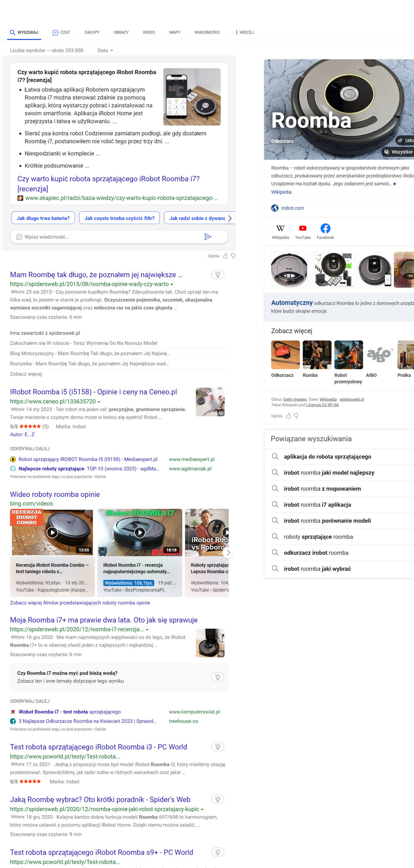Open treehouse.co '3 Najlepsze Odkurzacze Roomba' link
Image resolution: width=414 pixels, height=868 pixels.
coord(87,721)
